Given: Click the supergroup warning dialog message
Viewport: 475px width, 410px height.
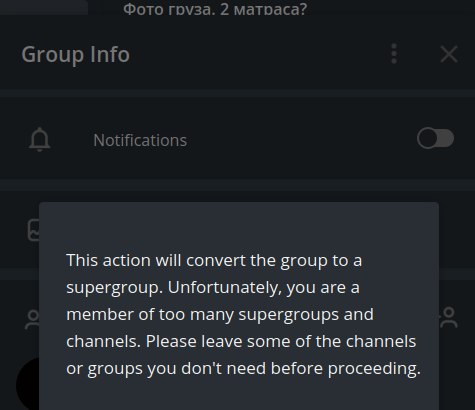Looking at the screenshot, I should point(243,314).
